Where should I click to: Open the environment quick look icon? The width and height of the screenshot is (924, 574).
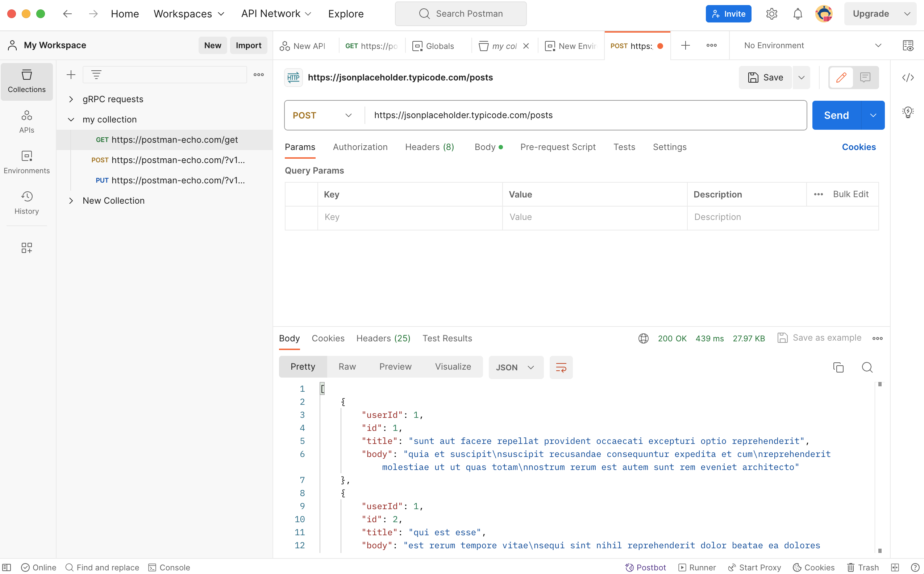908,46
